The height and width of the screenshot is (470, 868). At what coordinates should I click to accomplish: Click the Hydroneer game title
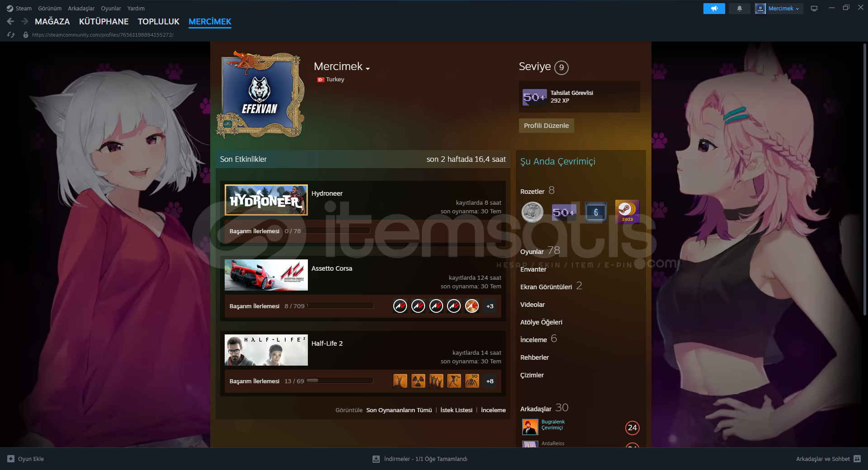(x=327, y=193)
